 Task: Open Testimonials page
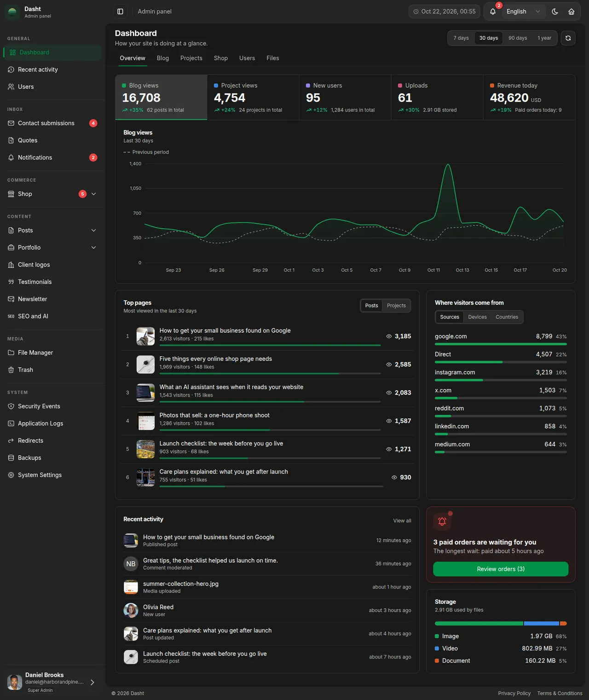(x=52, y=282)
